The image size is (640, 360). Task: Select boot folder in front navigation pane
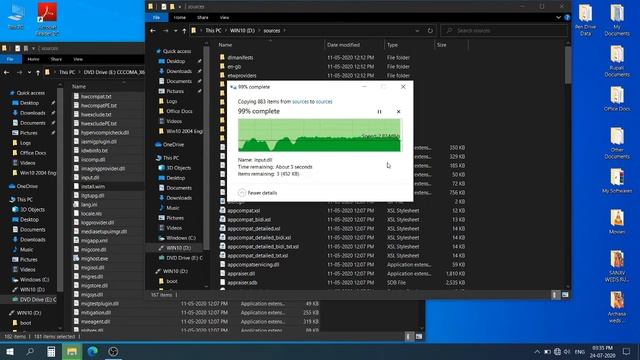172,281
